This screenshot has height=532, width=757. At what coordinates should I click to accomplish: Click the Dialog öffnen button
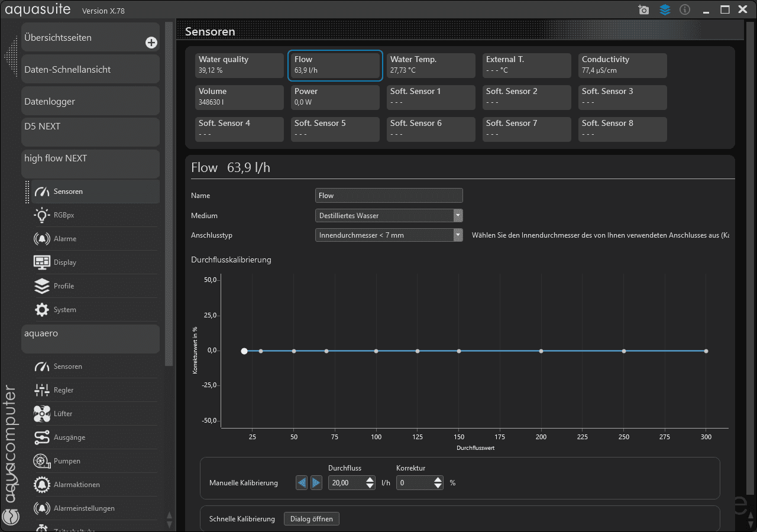tap(312, 519)
